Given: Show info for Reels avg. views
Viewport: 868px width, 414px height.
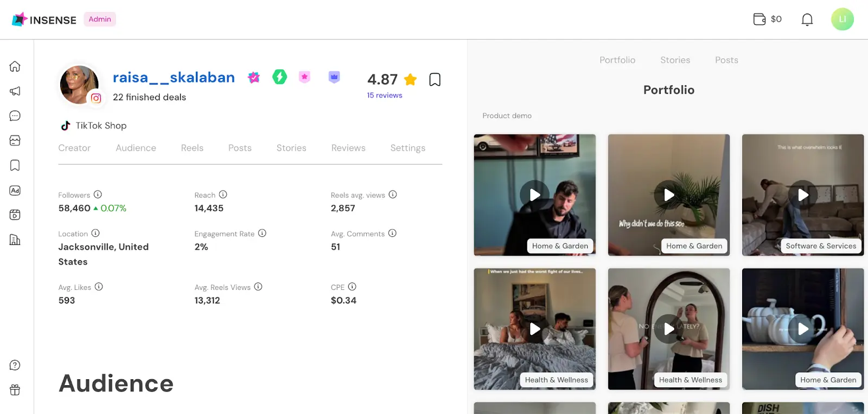Looking at the screenshot, I should [x=393, y=195].
